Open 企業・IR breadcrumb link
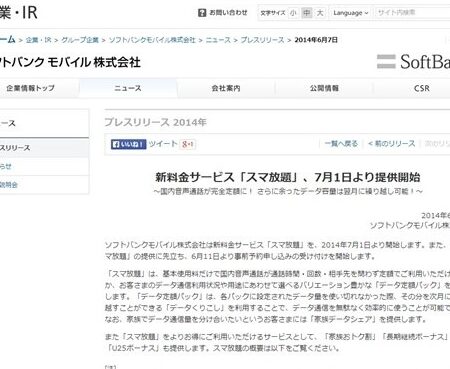This screenshot has height=369, width=450. pos(38,40)
